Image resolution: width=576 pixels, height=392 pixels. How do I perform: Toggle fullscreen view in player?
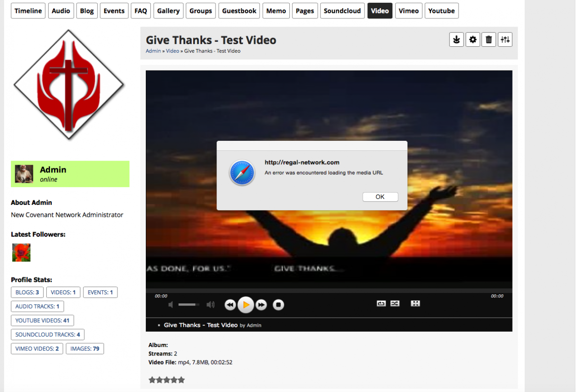point(415,303)
